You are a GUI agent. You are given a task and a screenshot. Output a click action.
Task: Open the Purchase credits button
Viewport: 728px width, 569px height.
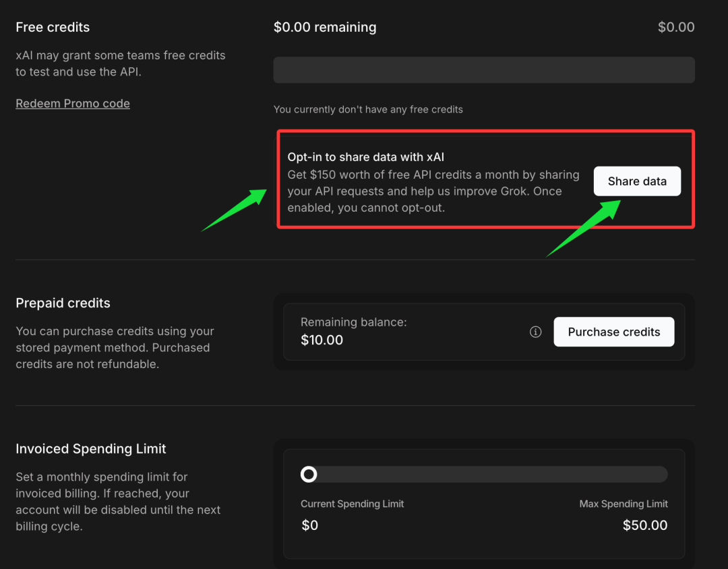(x=614, y=332)
